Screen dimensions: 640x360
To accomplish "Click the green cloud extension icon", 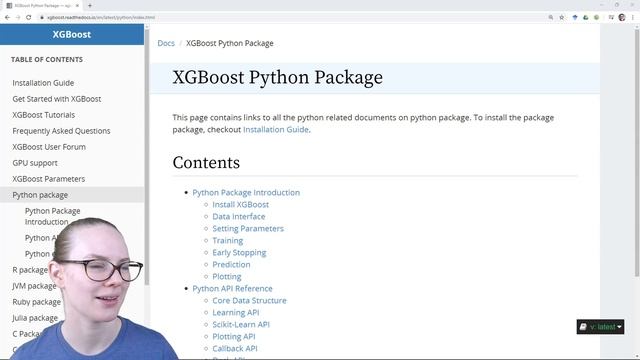I will tap(586, 18).
